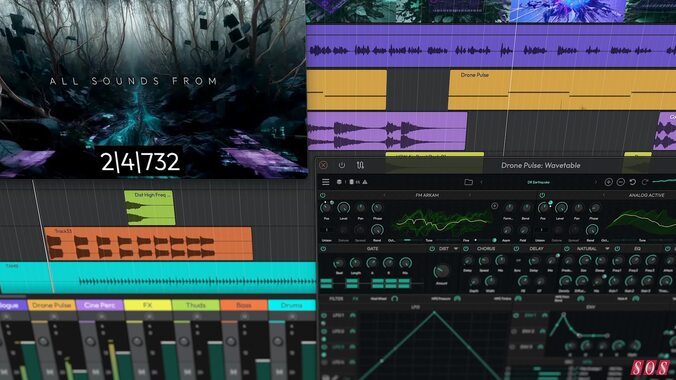676x380 pixels.
Task: Redo the last Wavetable edit
Action: (645, 182)
